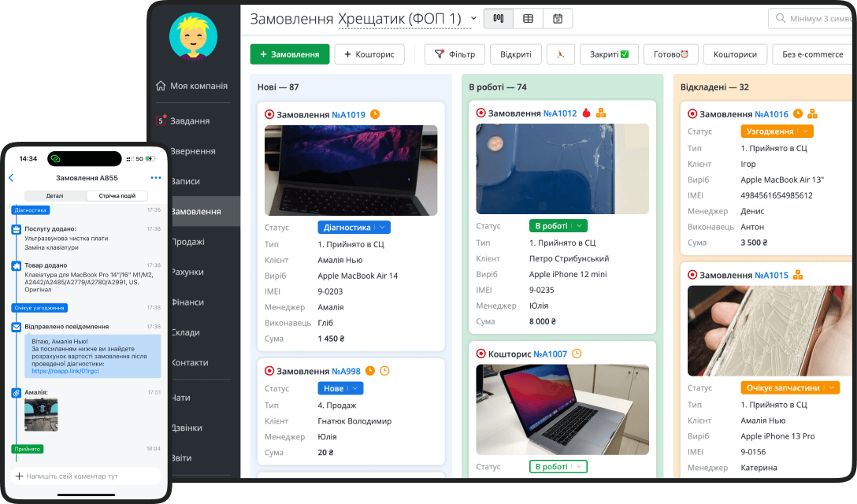The width and height of the screenshot is (857, 504).
Task: Open estimate link №A1007
Action: [x=551, y=354]
